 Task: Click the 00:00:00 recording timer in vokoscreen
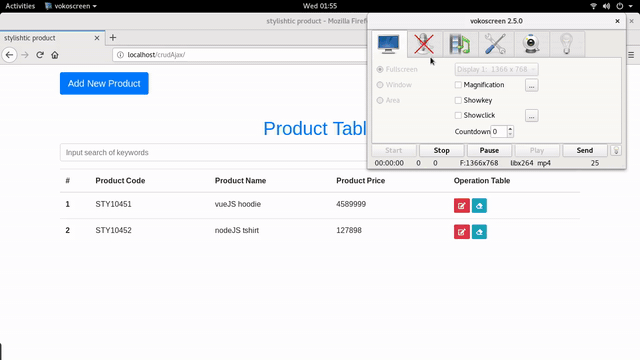click(389, 163)
